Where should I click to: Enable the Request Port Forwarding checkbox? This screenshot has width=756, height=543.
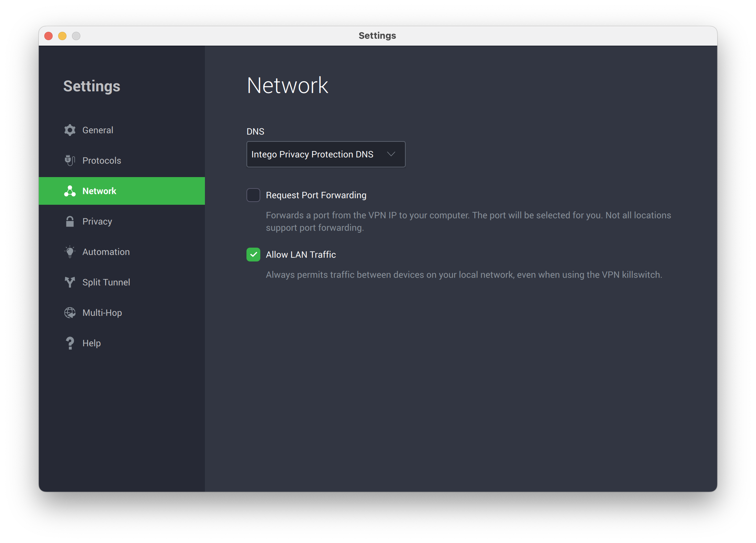(x=253, y=195)
